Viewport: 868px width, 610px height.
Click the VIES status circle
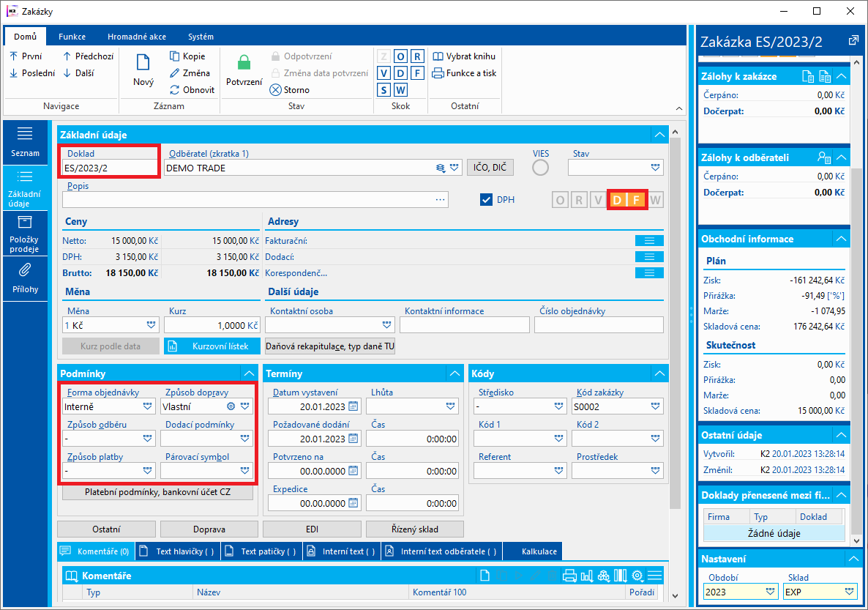[x=540, y=167]
